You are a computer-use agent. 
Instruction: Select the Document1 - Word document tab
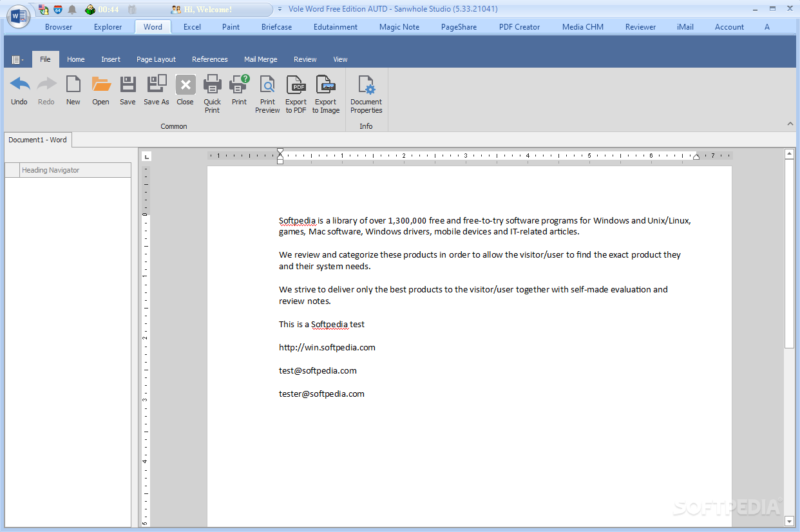pos(37,140)
